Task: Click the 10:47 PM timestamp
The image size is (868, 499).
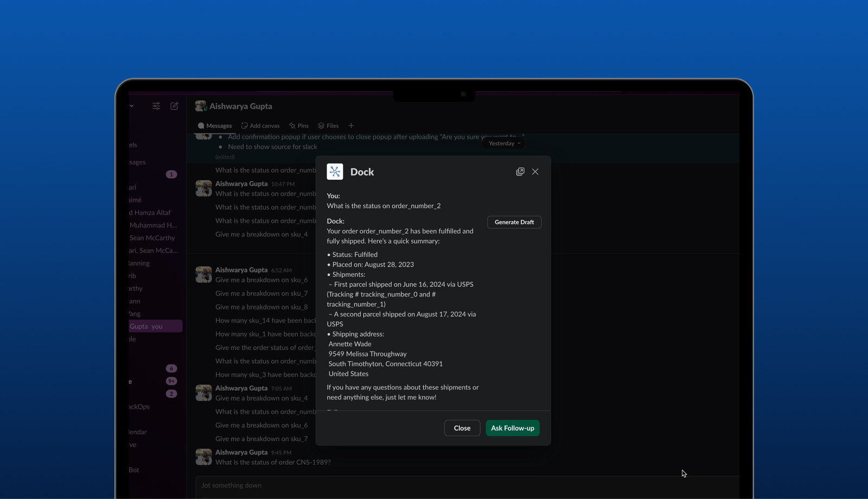Action: (283, 184)
